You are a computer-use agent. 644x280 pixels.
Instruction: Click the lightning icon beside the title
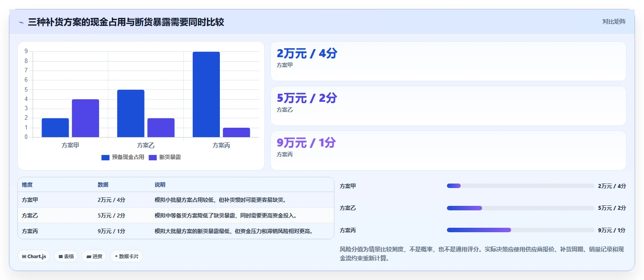[x=21, y=22]
